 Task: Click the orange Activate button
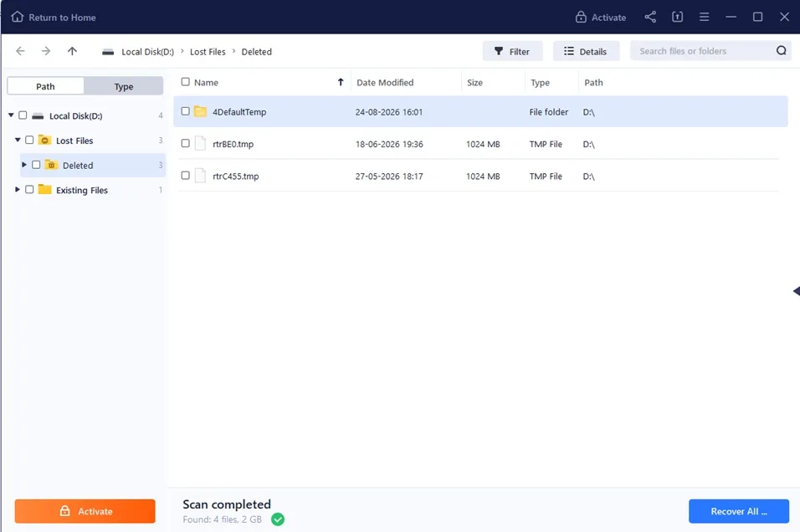click(x=85, y=511)
